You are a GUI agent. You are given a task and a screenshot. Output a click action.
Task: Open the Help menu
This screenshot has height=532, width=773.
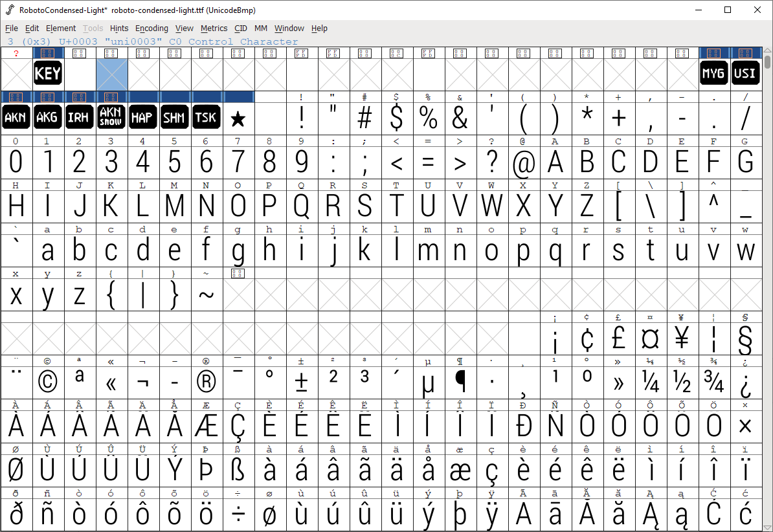click(x=319, y=28)
